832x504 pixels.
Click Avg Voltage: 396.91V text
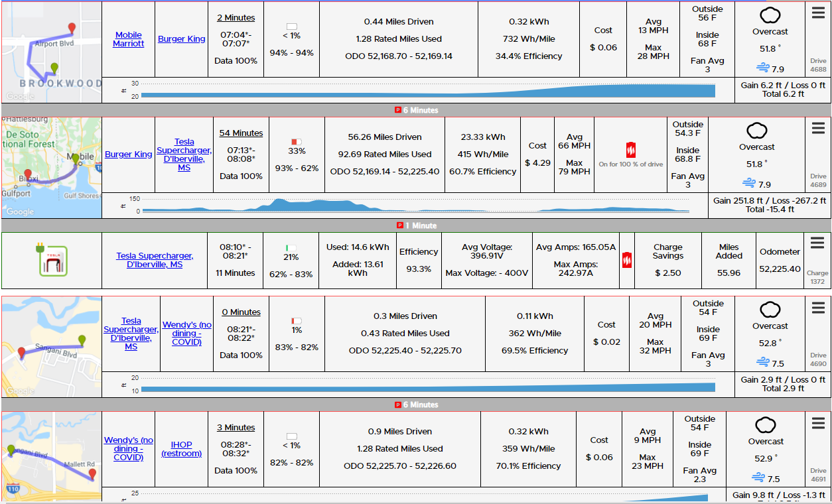[x=487, y=251]
